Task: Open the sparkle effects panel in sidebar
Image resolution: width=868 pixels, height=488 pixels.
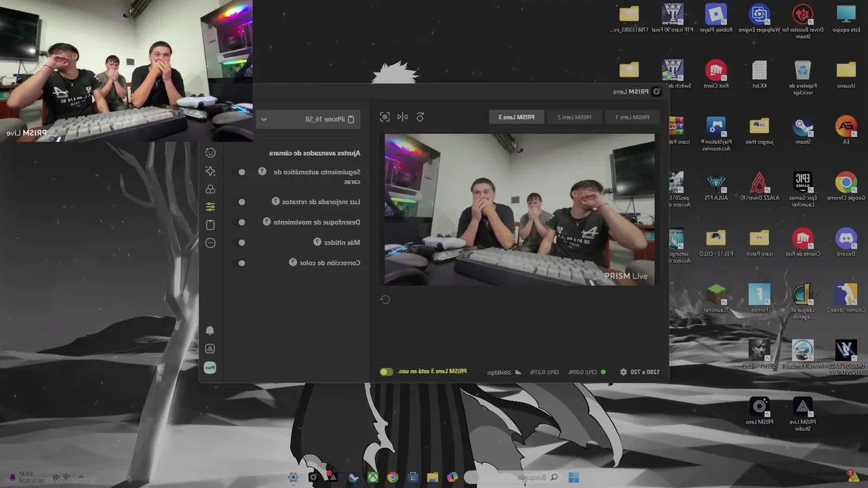Action: (210, 171)
